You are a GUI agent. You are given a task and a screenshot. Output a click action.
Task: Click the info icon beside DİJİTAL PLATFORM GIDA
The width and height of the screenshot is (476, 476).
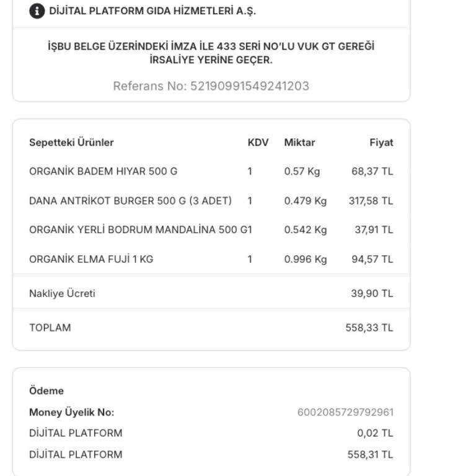(37, 11)
